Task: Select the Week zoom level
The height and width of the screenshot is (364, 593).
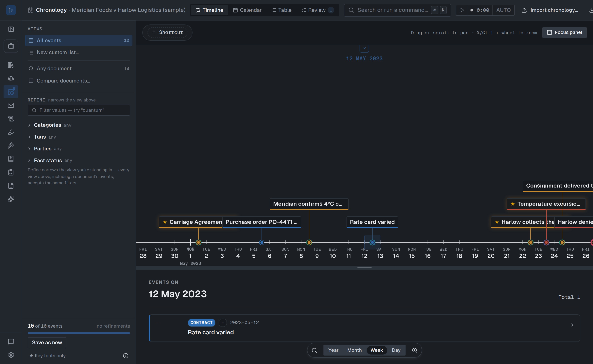Action: [377, 350]
